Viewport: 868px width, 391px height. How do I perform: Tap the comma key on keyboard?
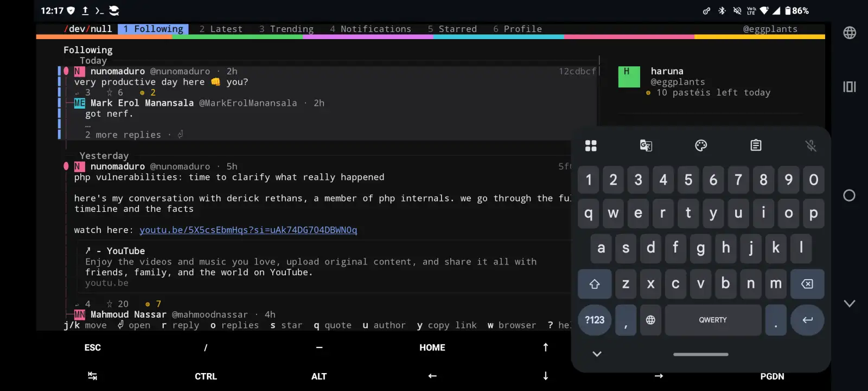click(x=626, y=320)
